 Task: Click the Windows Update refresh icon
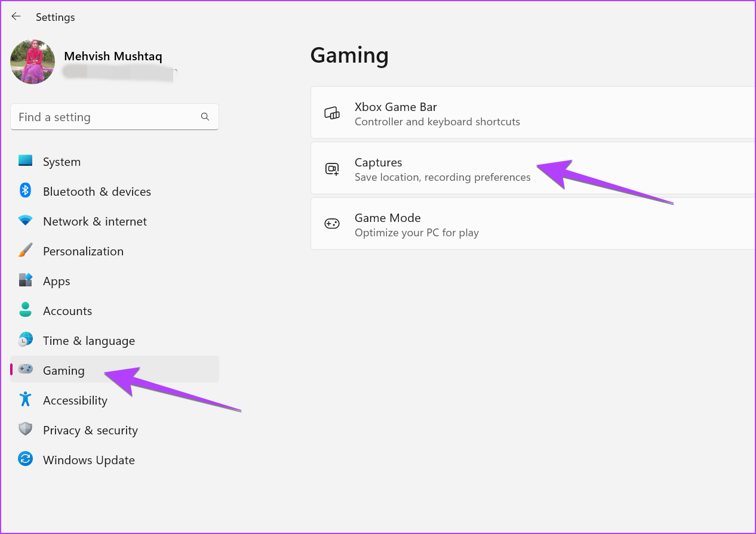coord(25,459)
